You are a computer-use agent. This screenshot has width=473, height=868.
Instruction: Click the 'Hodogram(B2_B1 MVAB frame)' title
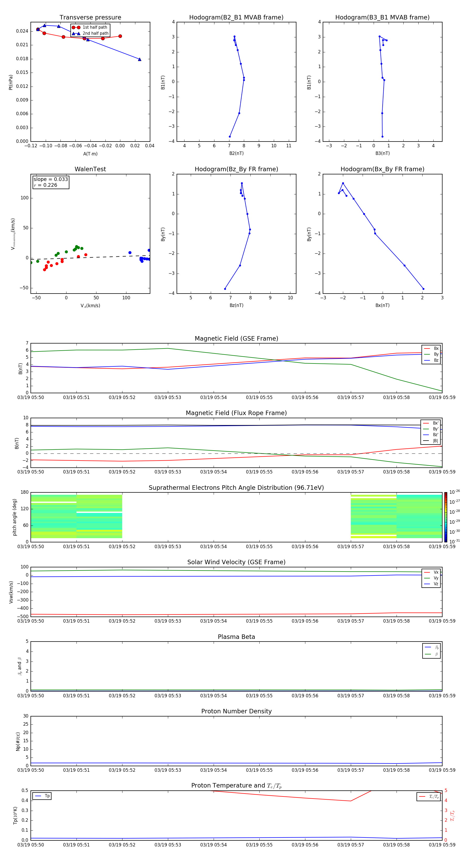(236, 18)
